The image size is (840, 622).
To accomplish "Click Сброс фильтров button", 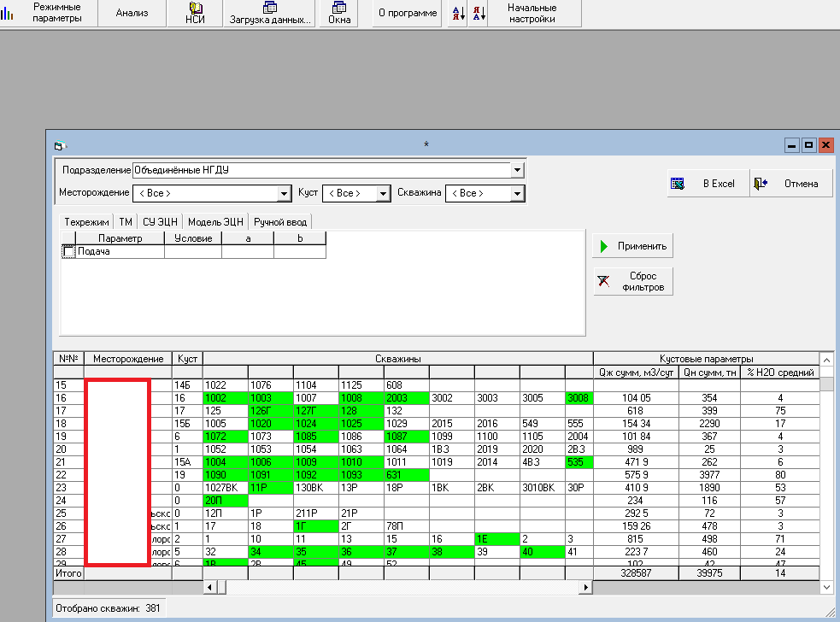I will pos(632,281).
